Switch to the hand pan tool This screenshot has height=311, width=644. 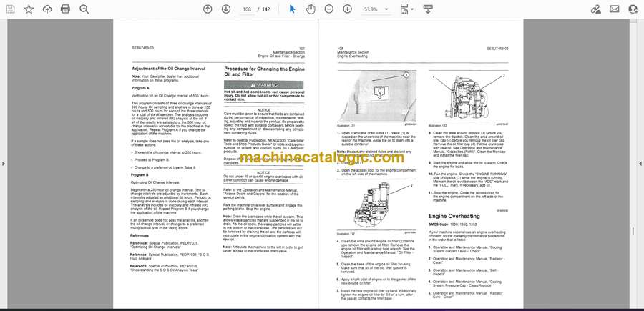(311, 9)
